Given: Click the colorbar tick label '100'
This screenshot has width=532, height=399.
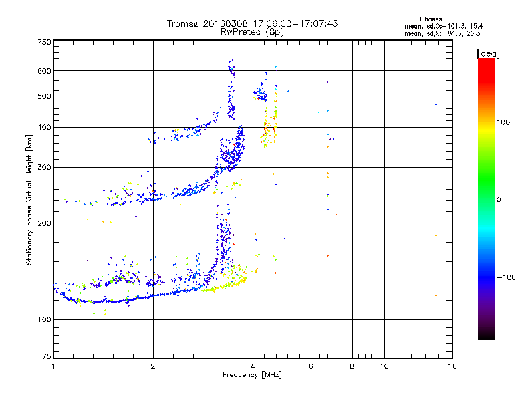Looking at the screenshot, I should [503, 122].
